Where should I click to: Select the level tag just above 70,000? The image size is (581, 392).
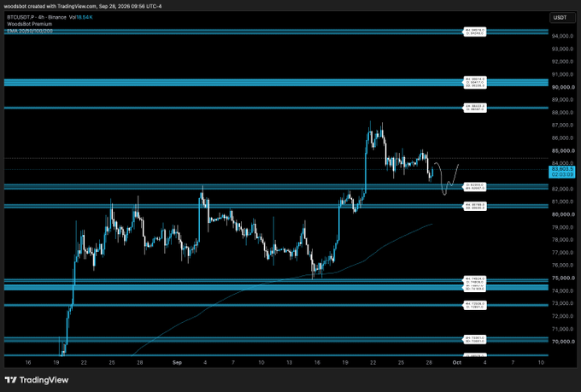coord(475,339)
